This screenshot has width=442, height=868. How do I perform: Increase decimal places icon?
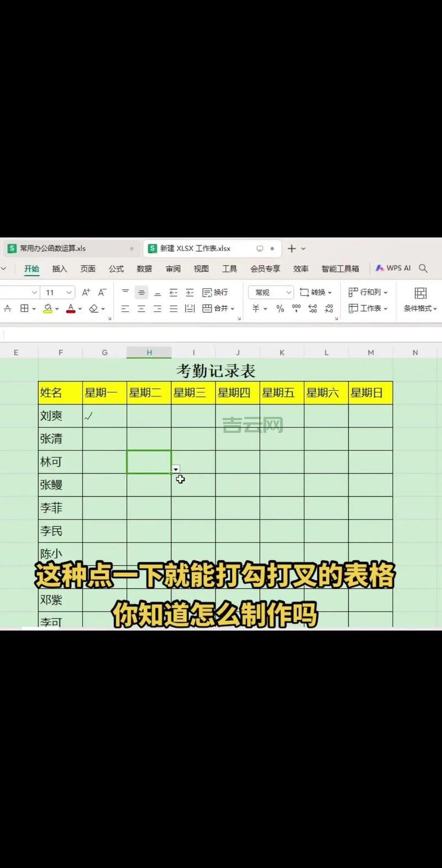coord(313,308)
